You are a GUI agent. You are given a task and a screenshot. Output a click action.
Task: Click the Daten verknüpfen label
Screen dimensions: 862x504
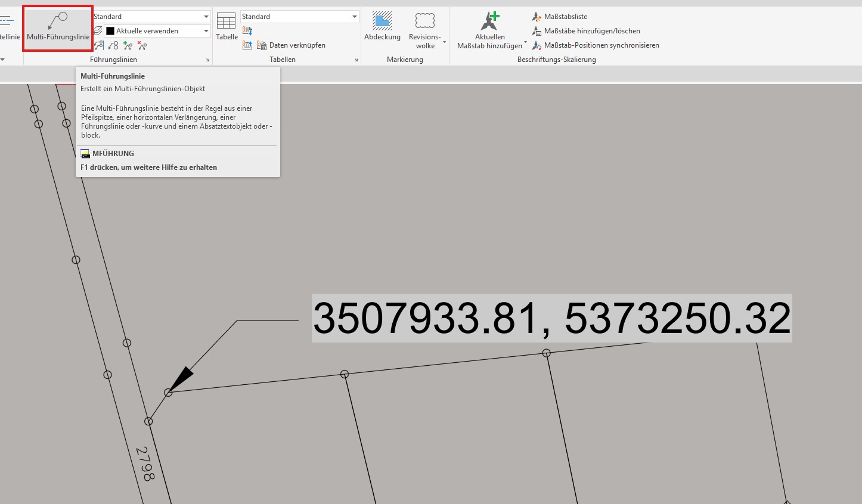click(x=297, y=45)
